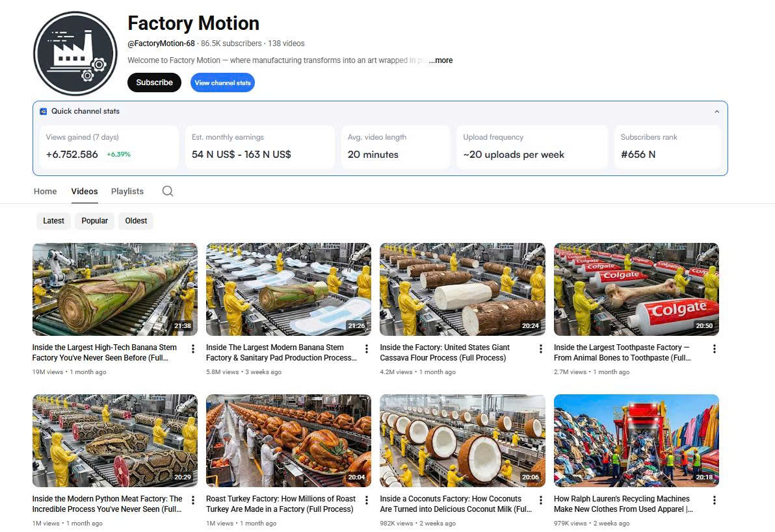Expand channel description with ...more
The width and height of the screenshot is (775, 532).
pyautogui.click(x=441, y=60)
